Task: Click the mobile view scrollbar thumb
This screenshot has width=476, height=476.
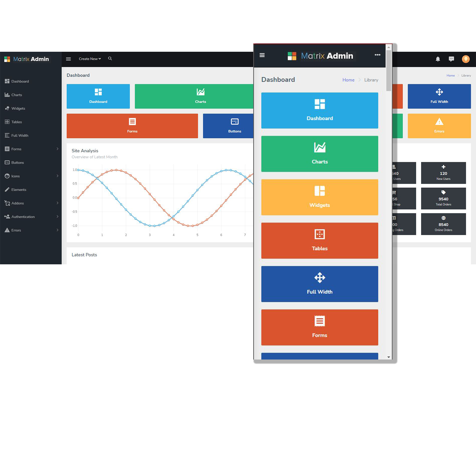Action: click(388, 70)
